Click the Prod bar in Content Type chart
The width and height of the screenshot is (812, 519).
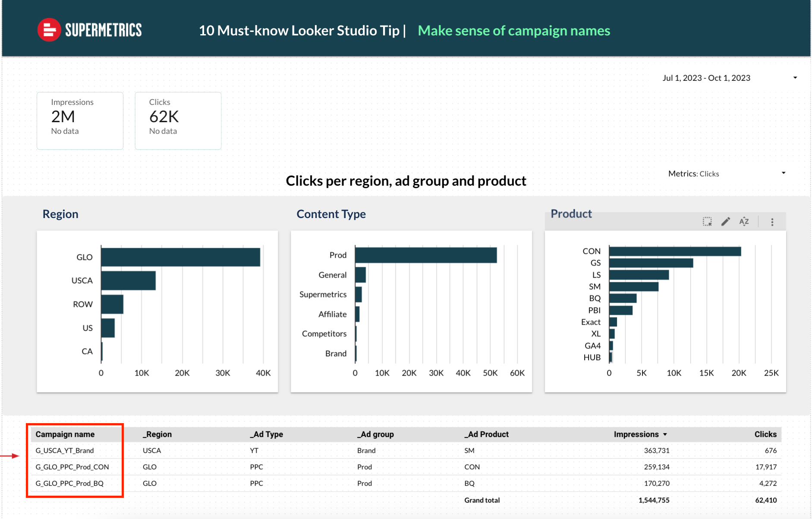(425, 255)
